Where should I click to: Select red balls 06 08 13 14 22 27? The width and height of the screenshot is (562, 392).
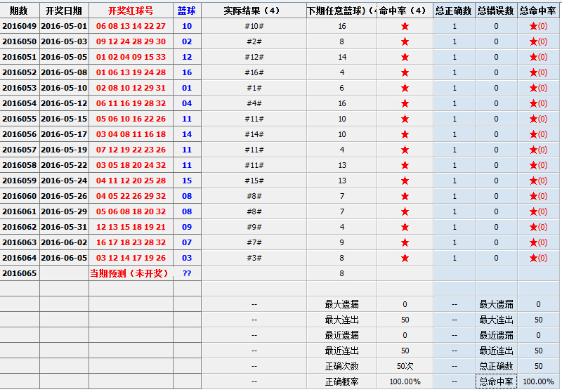coord(131,26)
